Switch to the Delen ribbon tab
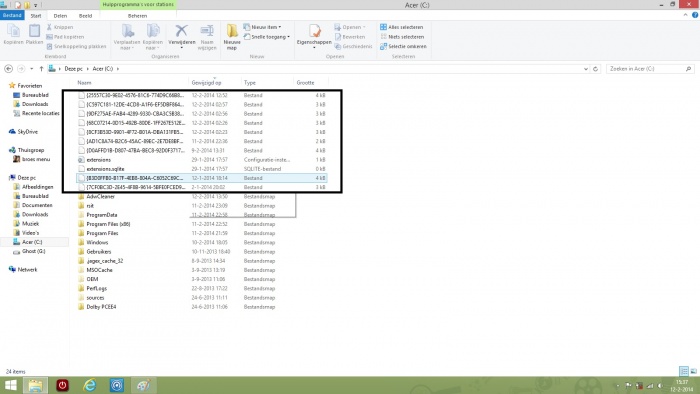The height and width of the screenshot is (394, 700). [60, 16]
